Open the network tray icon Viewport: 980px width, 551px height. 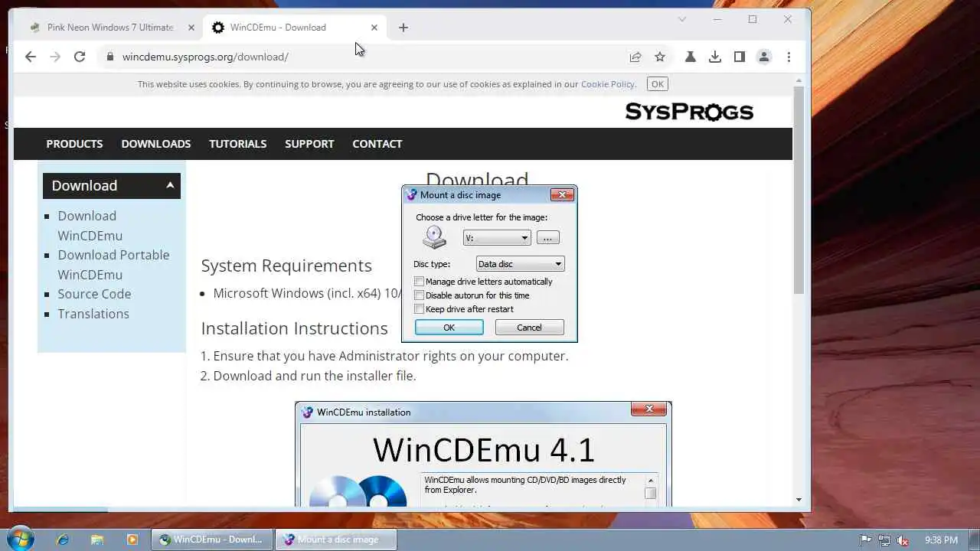[x=884, y=540]
